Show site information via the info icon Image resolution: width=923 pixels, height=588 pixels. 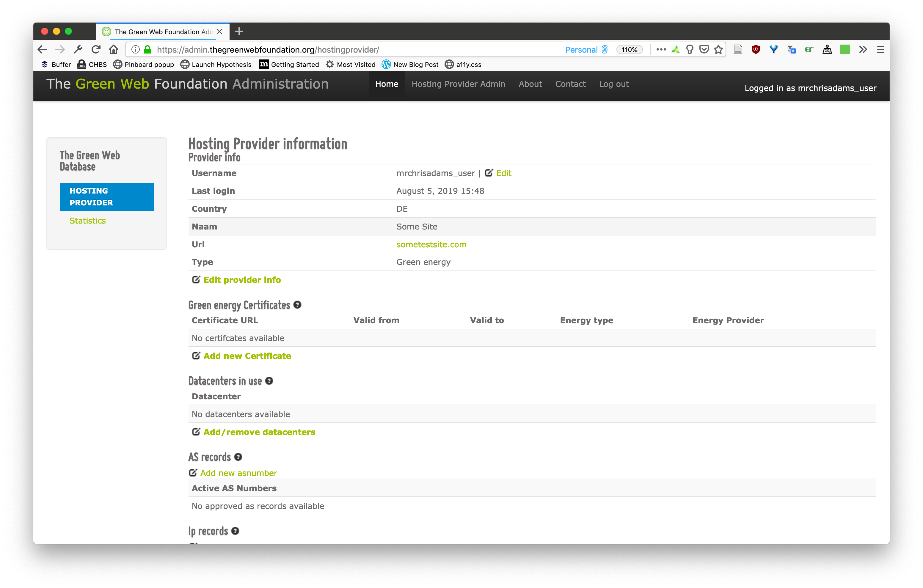135,49
